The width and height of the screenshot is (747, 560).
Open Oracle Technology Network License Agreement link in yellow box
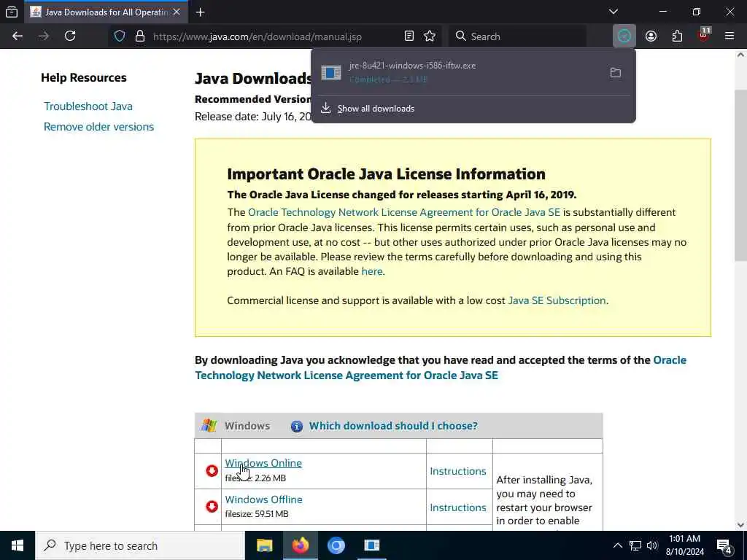(404, 212)
